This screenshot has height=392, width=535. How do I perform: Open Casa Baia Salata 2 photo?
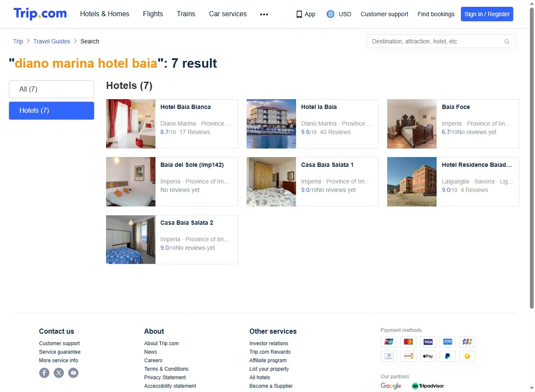pyautogui.click(x=131, y=240)
